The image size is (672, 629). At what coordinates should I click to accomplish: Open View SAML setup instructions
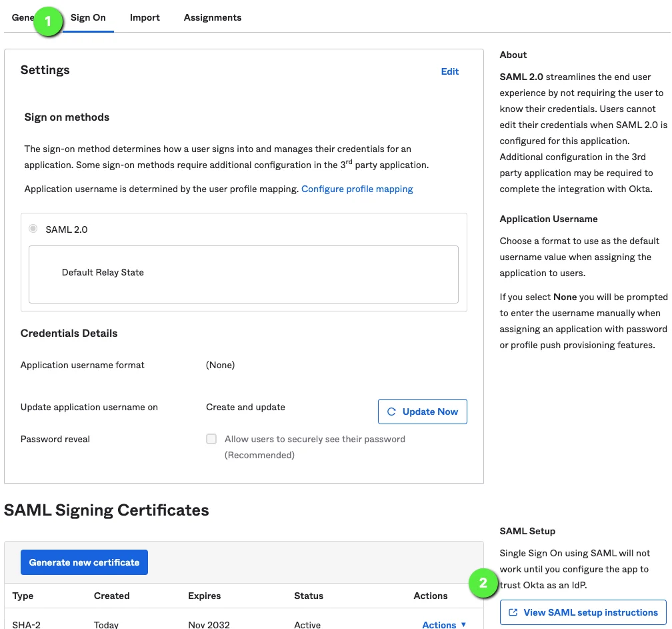click(583, 612)
